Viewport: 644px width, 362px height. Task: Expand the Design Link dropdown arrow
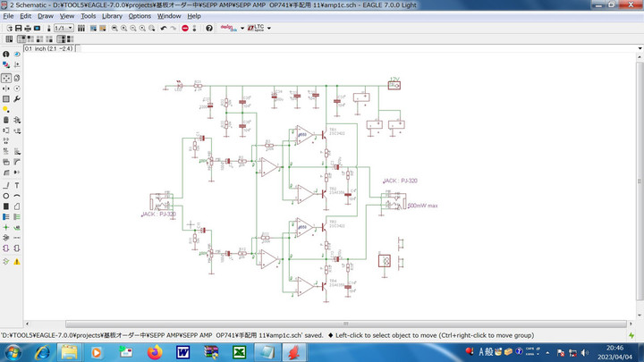point(243,28)
